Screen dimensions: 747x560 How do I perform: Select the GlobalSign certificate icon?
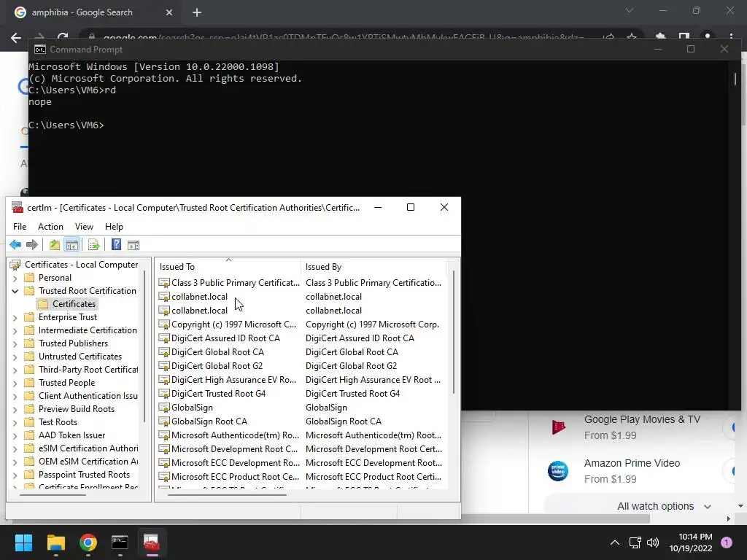(164, 408)
